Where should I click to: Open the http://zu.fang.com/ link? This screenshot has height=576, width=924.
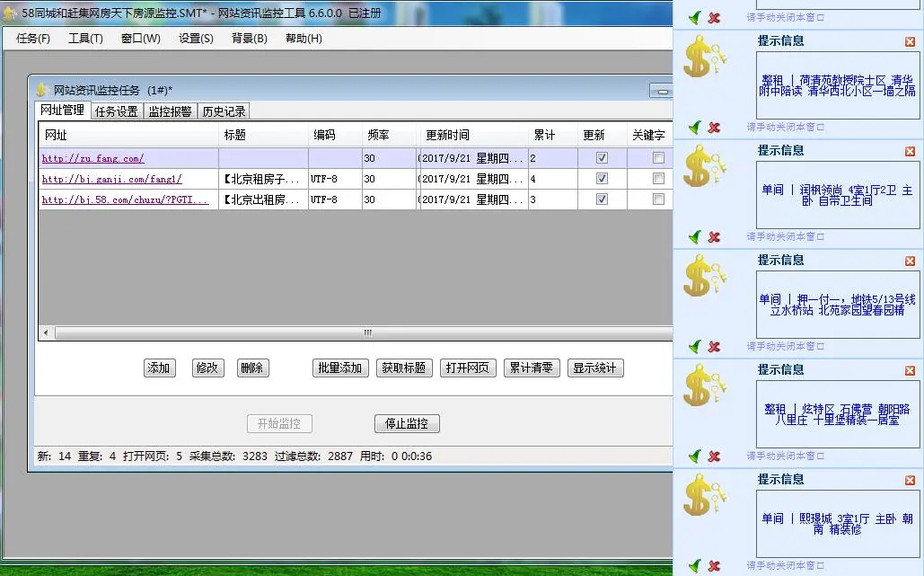[x=92, y=158]
